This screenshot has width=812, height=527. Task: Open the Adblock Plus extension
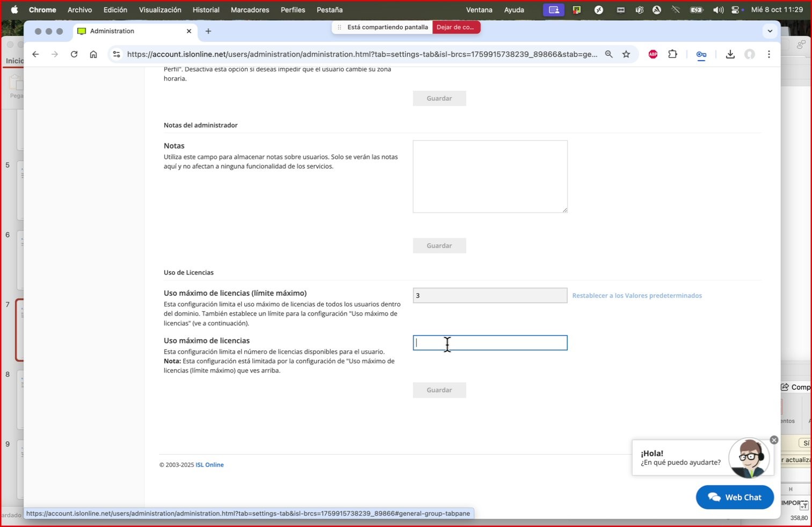coord(653,54)
